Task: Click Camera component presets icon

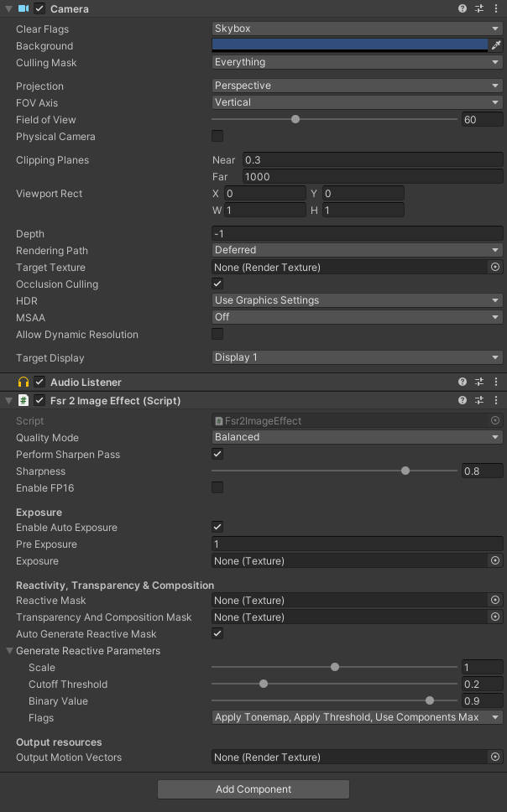Action: [x=479, y=8]
